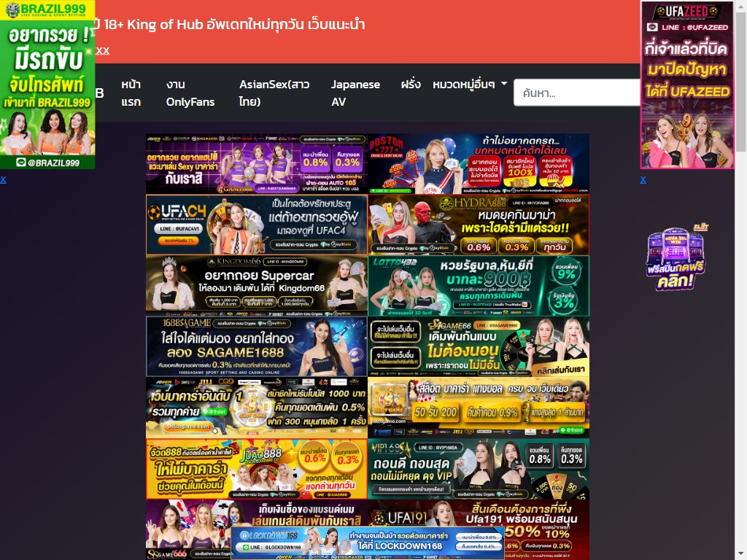Expand the หมวดหมู่อื่นๆ dropdown
This screenshot has width=747, height=560.
coord(470,85)
